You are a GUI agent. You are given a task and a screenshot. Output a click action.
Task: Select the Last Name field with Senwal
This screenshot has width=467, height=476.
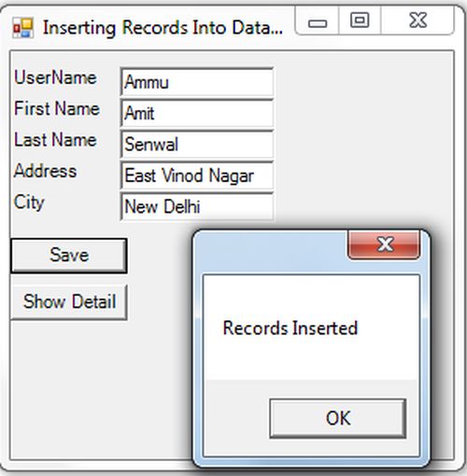click(197, 144)
